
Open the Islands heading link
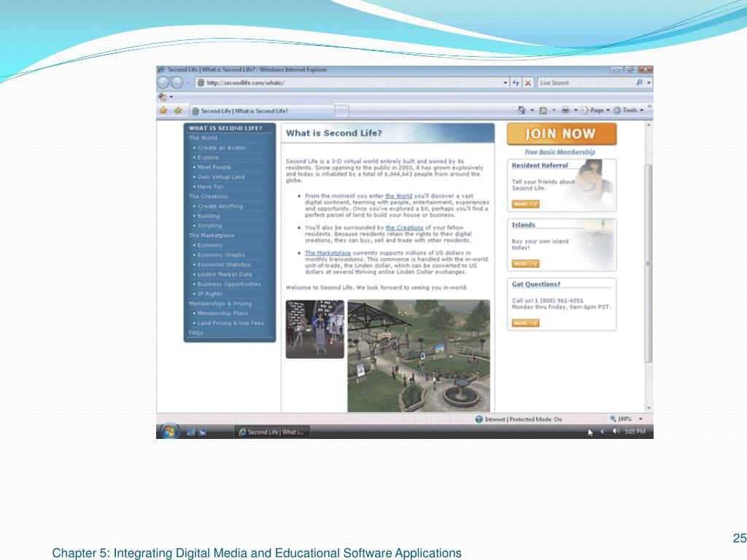point(524,225)
